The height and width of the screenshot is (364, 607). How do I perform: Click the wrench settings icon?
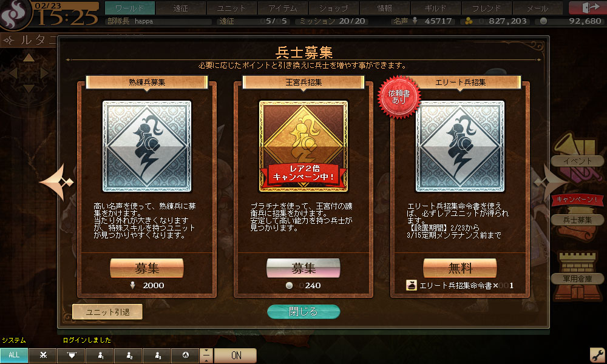[597, 355]
